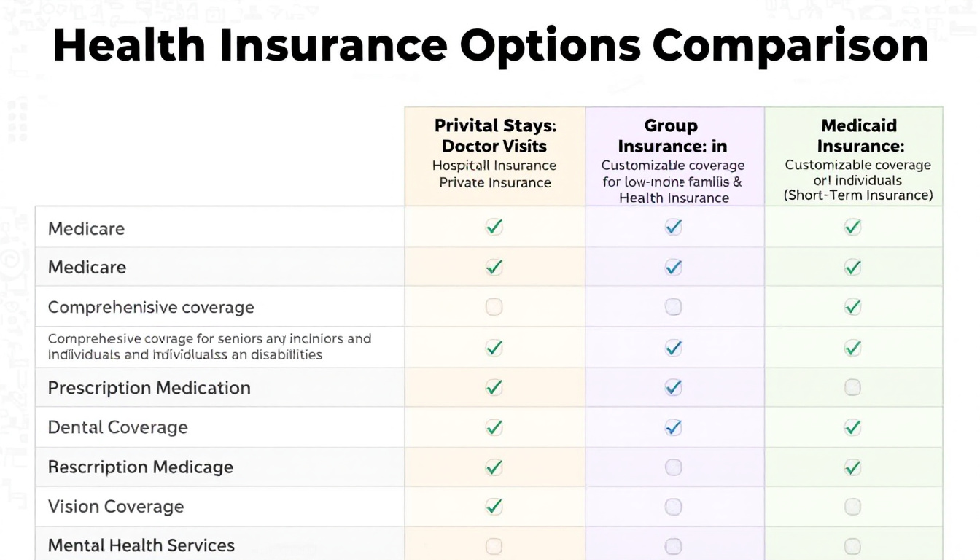Uncheck Prescription Medication in Group Insurance column
Screen dimensions: 980x560
673,387
